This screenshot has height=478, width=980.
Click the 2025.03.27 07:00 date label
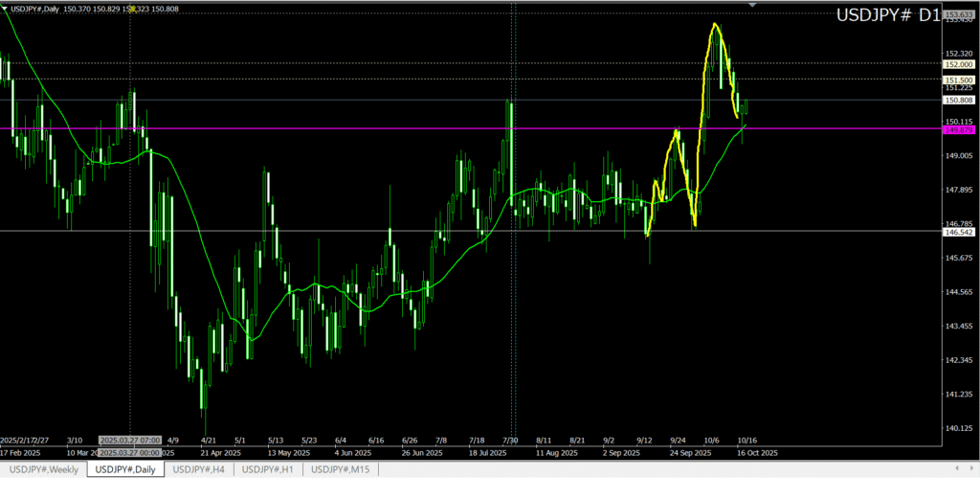pyautogui.click(x=130, y=441)
